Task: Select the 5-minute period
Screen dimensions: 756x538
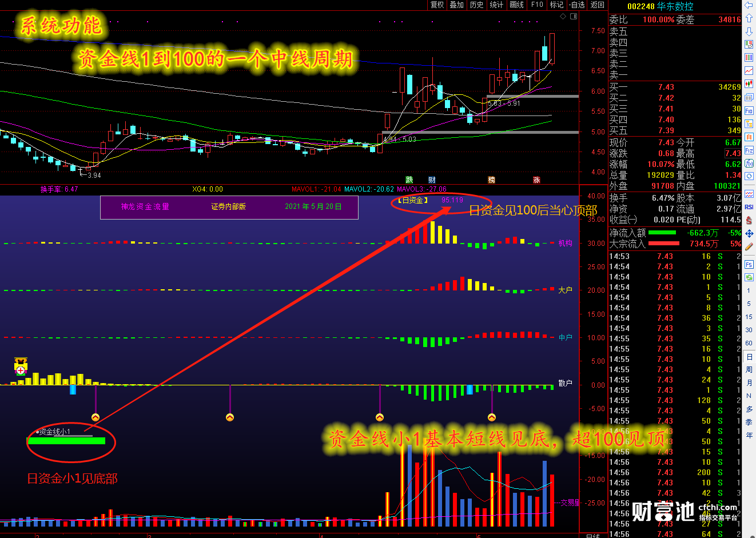Action: (749, 304)
